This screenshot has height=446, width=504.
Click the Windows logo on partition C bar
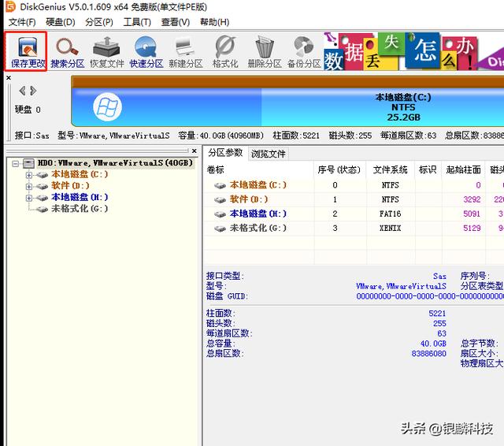107,106
